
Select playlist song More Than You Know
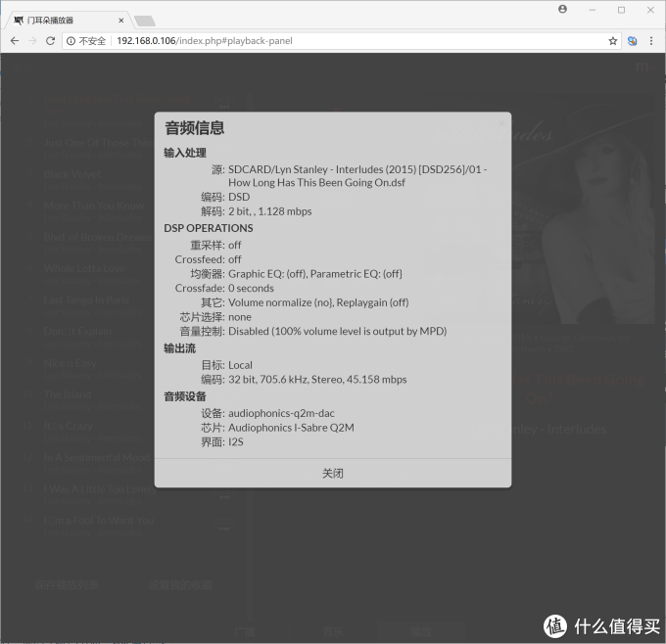click(93, 206)
